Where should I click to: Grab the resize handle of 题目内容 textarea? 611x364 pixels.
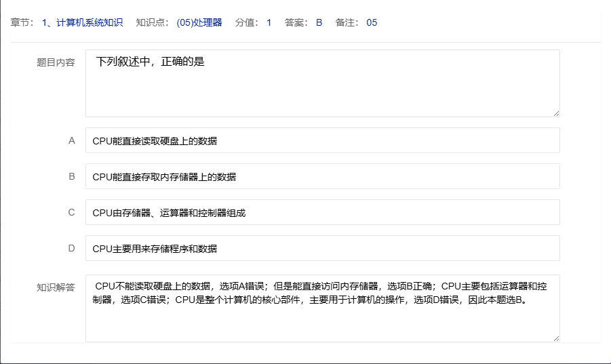pyautogui.click(x=556, y=113)
